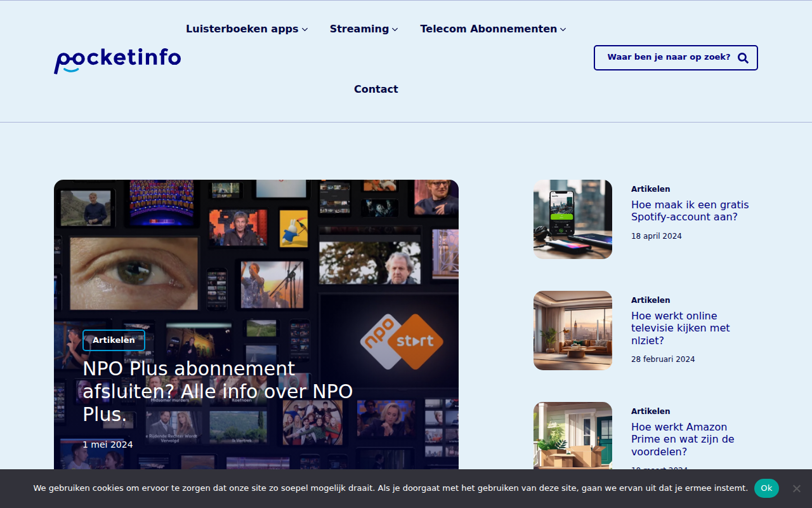812x508 pixels.
Task: Click the pocketinfo logo
Action: (x=117, y=60)
